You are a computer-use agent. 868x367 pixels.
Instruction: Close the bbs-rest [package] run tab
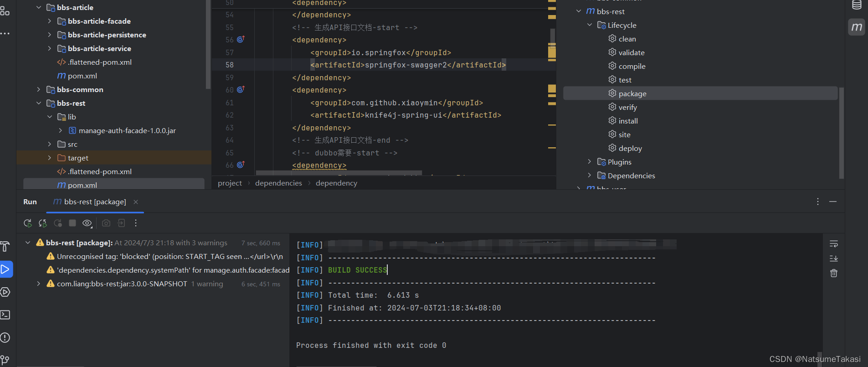tap(136, 202)
